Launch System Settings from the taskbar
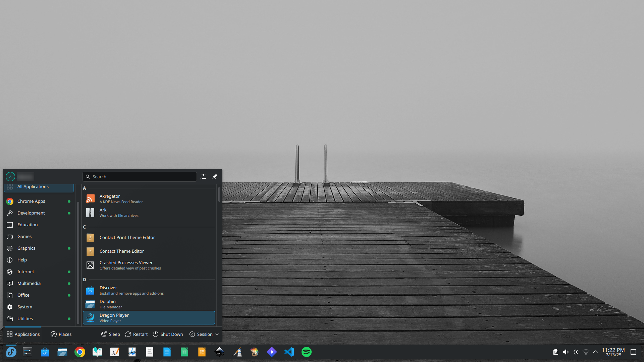Viewport: 644px width, 362px height. 28,352
